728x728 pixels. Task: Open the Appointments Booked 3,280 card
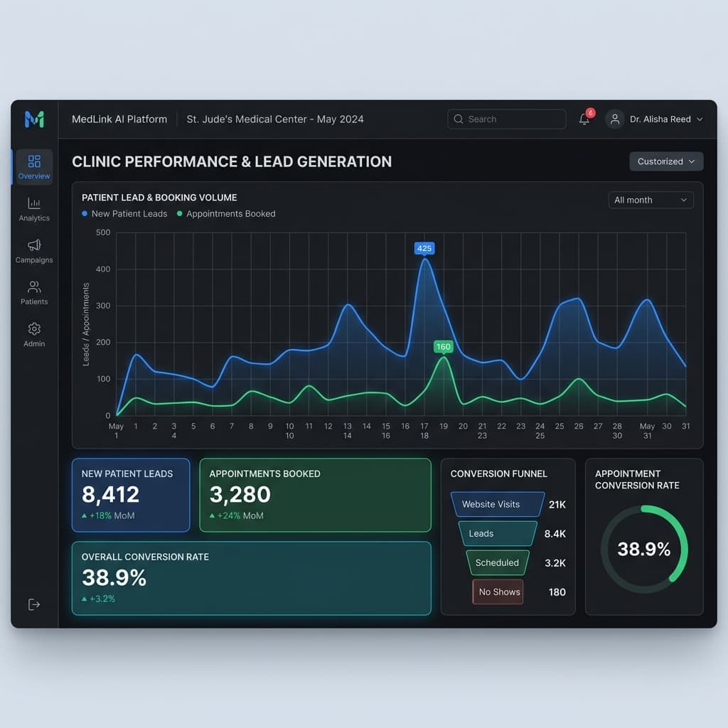(x=315, y=495)
